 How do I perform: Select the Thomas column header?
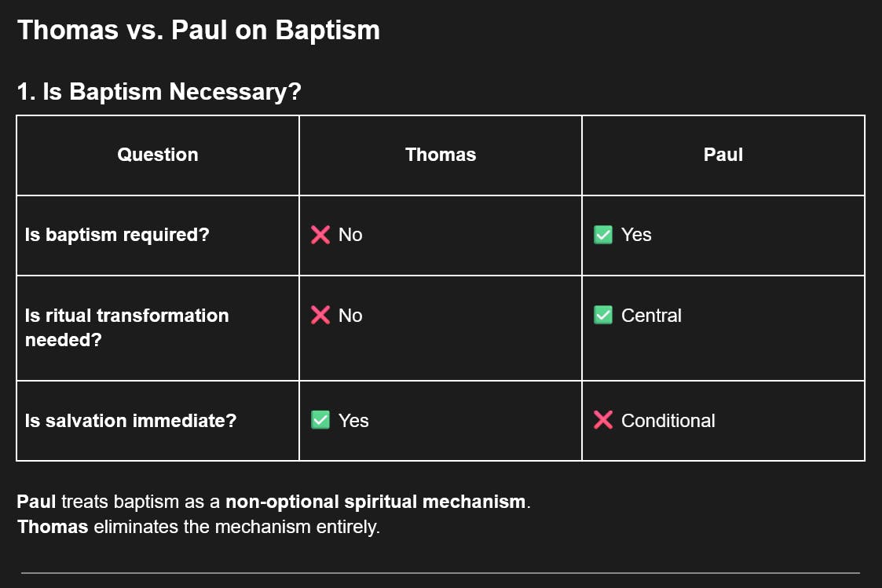click(x=441, y=155)
